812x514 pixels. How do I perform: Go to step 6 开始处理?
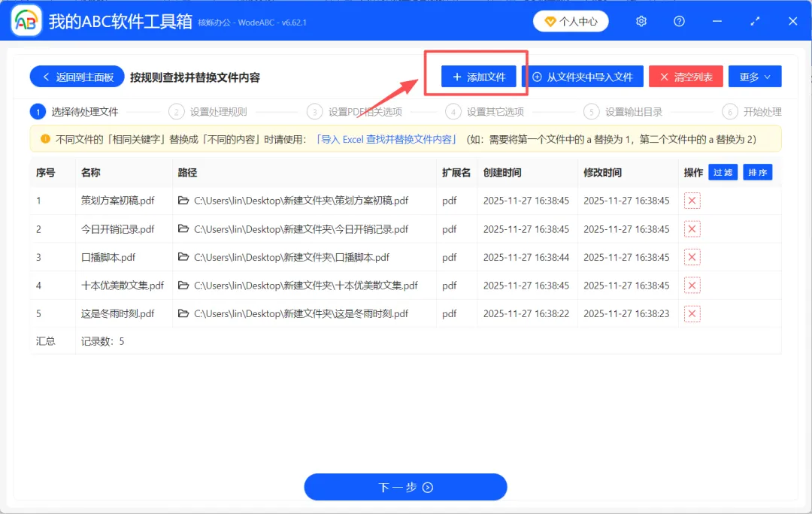click(x=752, y=112)
